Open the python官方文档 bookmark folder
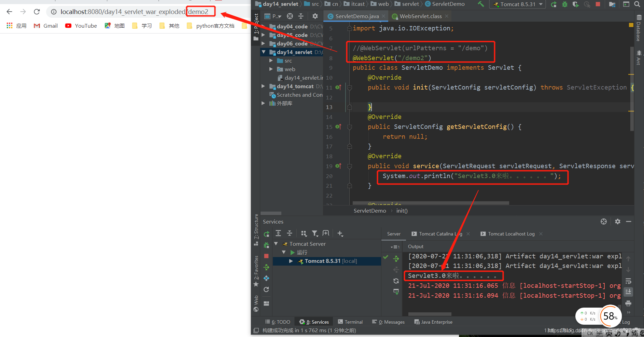Image resolution: width=644 pixels, height=337 pixels. (211, 26)
